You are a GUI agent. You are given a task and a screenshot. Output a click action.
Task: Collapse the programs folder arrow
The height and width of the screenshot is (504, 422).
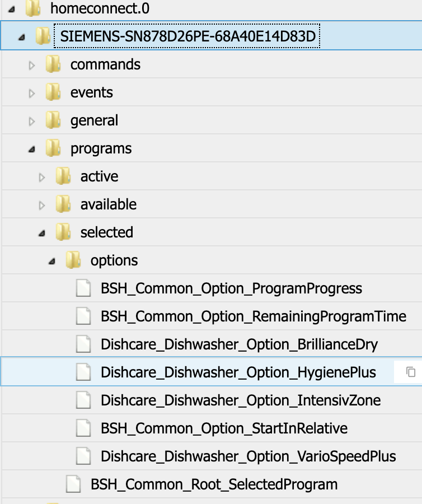32,150
